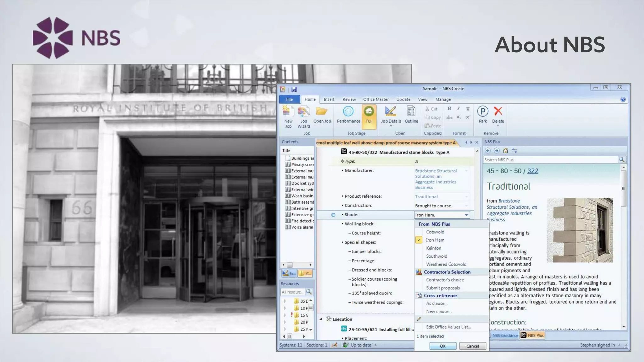Open the Office Master ribbon tab

click(x=376, y=99)
